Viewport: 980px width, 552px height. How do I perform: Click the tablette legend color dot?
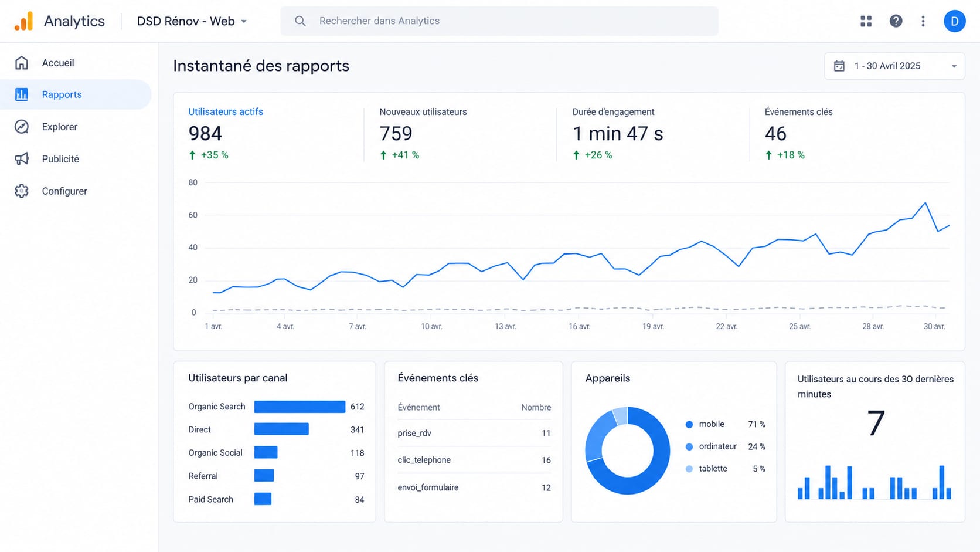[x=689, y=469]
